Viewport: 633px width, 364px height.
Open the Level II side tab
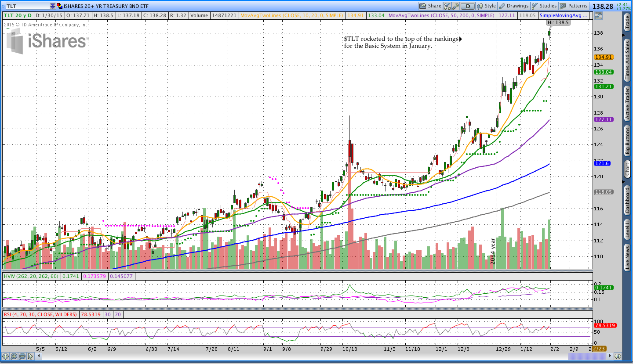pyautogui.click(x=628, y=230)
